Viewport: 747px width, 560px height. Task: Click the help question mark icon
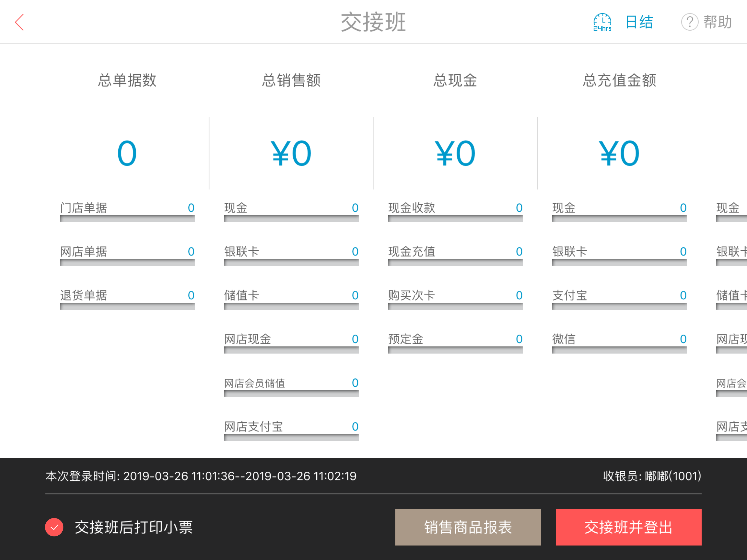coord(689,22)
